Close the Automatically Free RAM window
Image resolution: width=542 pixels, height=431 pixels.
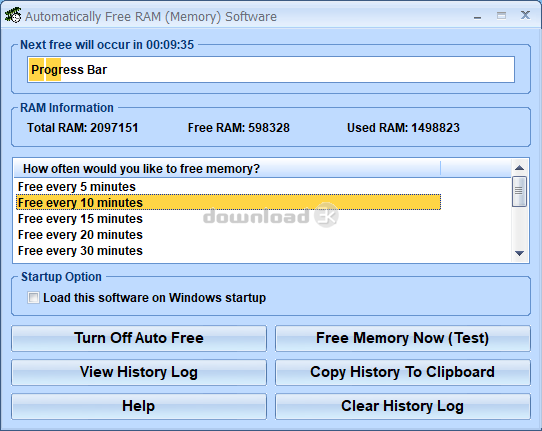525,15
